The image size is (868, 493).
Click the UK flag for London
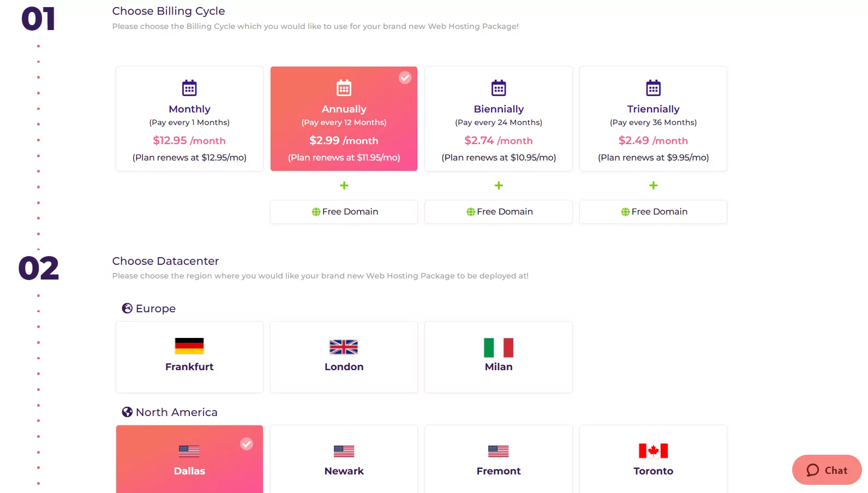click(344, 347)
